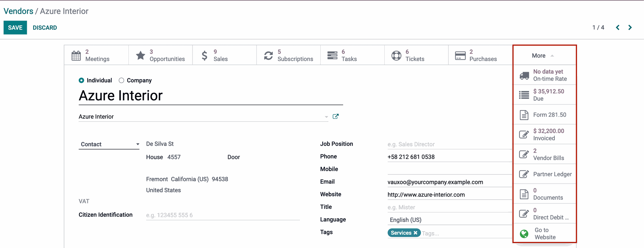Open the 6 Tickets stat tab
Screen dimensions: 644x248
click(x=417, y=55)
